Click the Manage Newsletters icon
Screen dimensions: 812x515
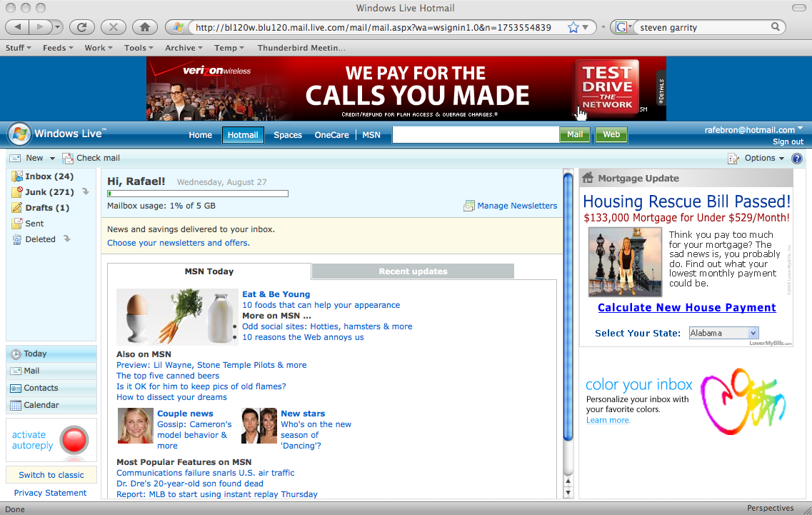(468, 206)
